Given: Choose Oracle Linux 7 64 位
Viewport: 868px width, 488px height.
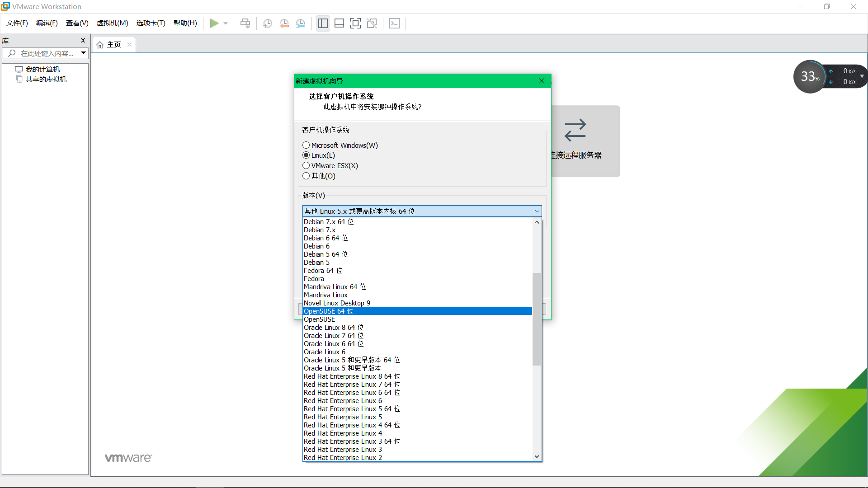Looking at the screenshot, I should tap(418, 336).
